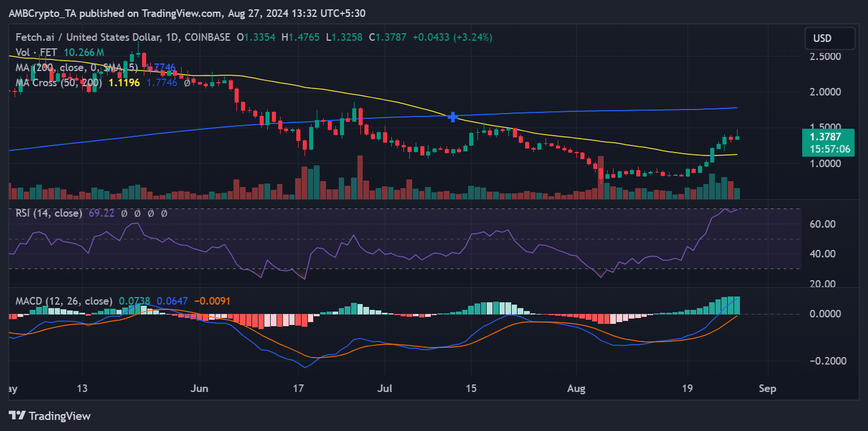The width and height of the screenshot is (868, 431).
Task: Select the Vol · FET indicator legend
Action: pos(36,52)
